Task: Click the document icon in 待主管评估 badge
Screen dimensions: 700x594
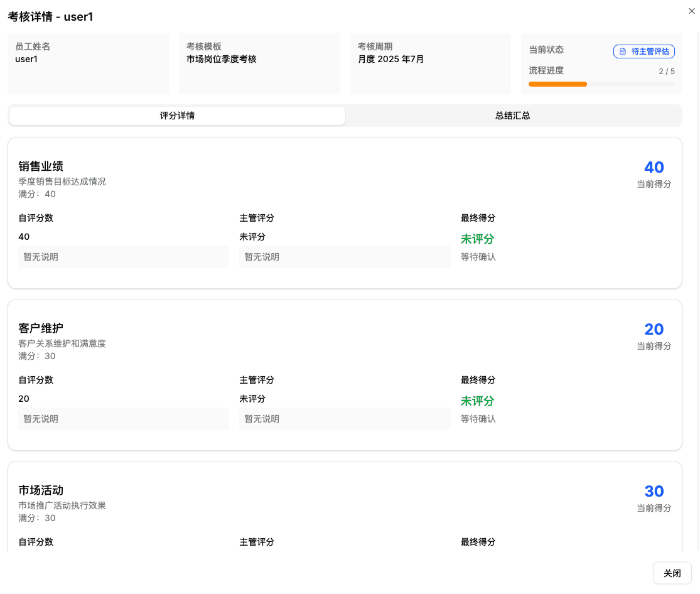Action: tap(623, 51)
